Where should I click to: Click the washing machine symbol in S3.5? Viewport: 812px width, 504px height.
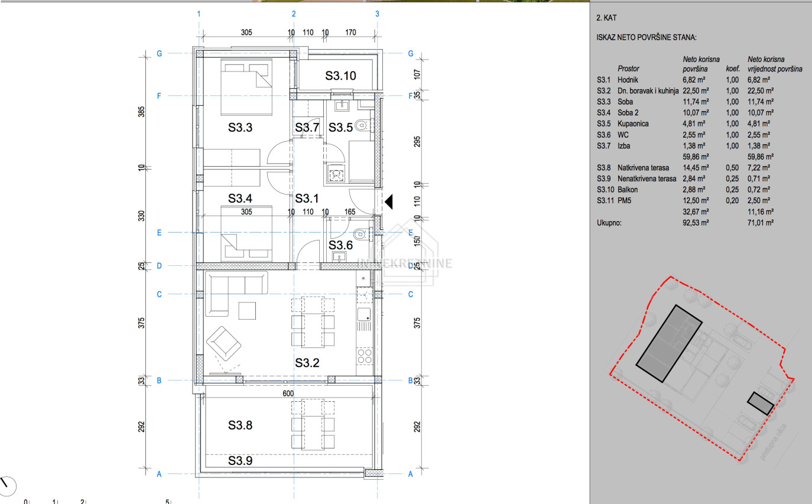[337, 174]
